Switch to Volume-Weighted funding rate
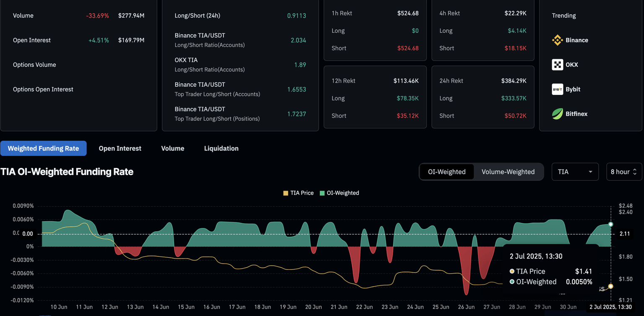This screenshot has width=644, height=316. pos(508,172)
